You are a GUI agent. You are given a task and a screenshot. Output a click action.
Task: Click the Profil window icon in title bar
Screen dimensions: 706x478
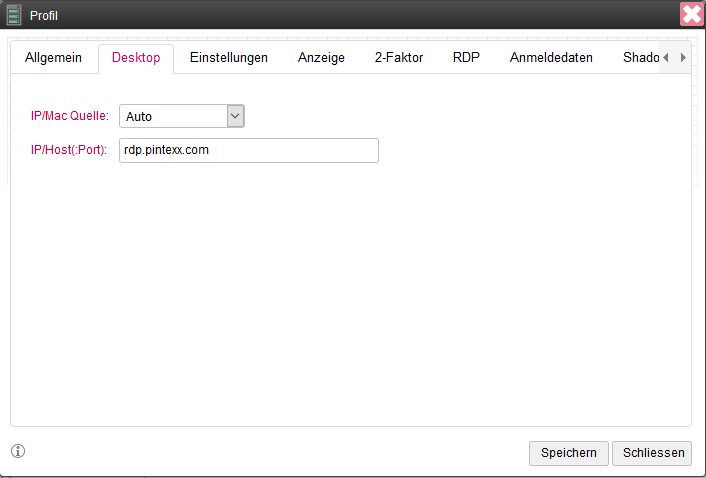[x=14, y=14]
